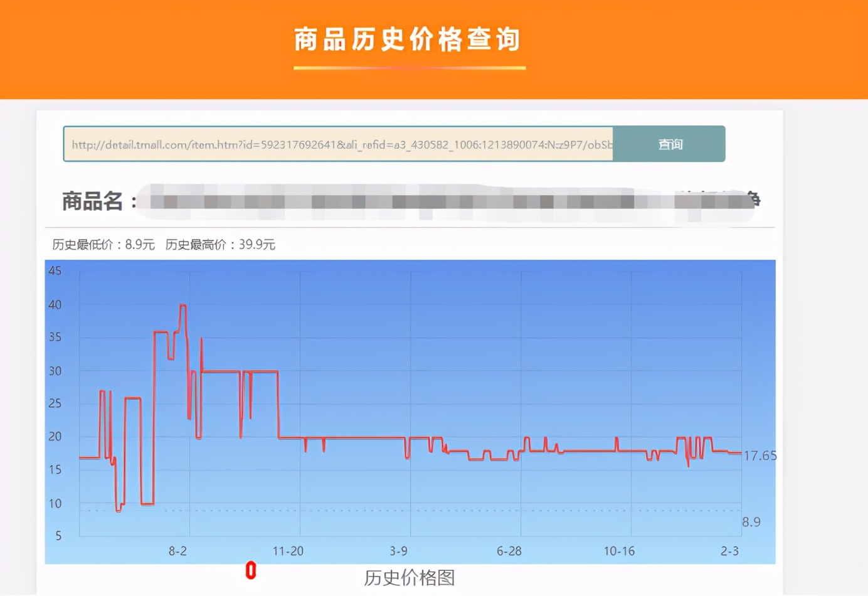Click the 45 value on the price axis
The height and width of the screenshot is (596, 868).
click(55, 271)
